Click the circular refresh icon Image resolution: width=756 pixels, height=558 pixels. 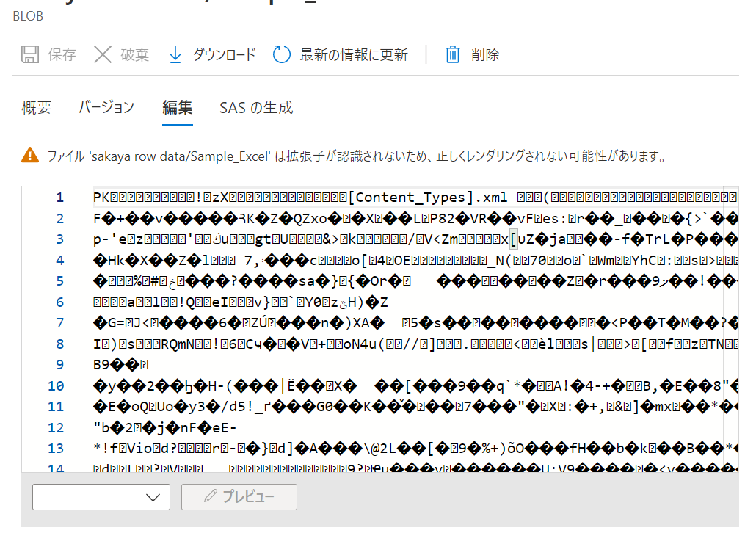pos(282,54)
